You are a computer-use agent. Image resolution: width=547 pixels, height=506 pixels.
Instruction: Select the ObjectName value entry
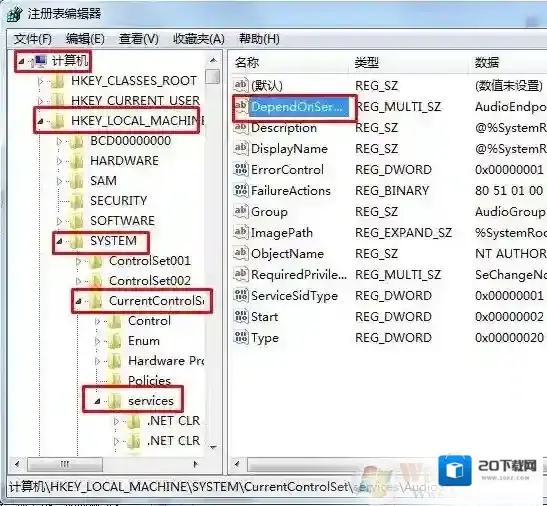pos(287,254)
